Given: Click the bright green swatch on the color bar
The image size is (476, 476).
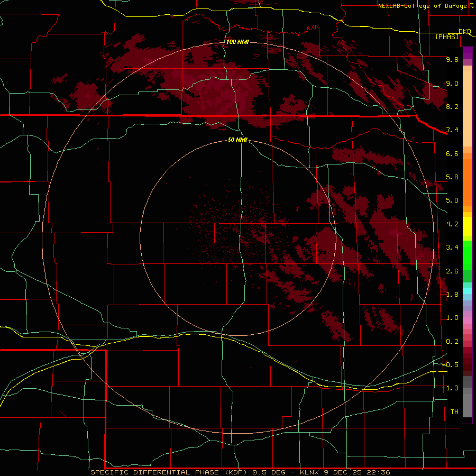Looking at the screenshot, I should tap(467, 257).
